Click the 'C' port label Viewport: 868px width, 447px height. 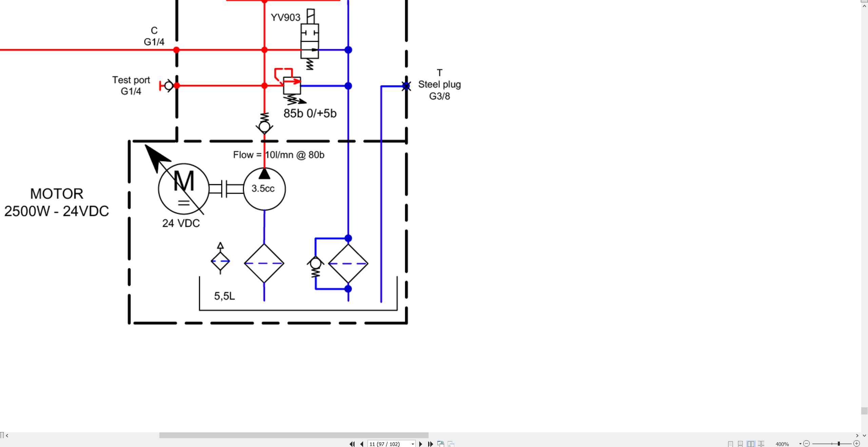pyautogui.click(x=154, y=31)
